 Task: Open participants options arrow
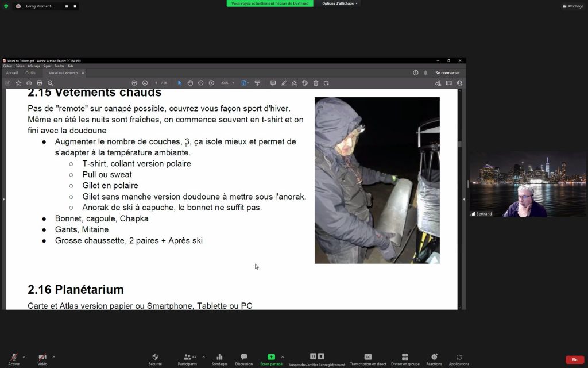[x=203, y=356]
